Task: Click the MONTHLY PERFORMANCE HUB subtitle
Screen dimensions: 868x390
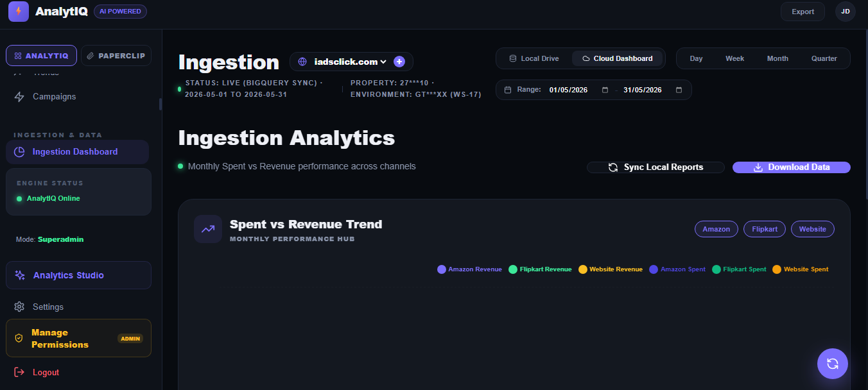Action: [x=292, y=239]
